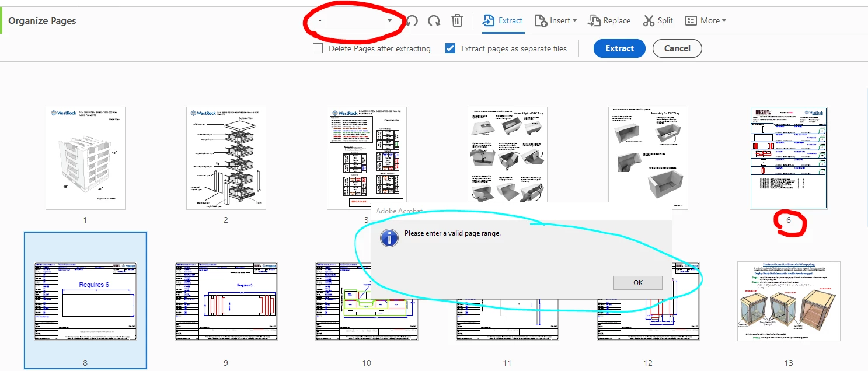Select the Extract tool tab
The image size is (868, 371).
click(x=503, y=21)
